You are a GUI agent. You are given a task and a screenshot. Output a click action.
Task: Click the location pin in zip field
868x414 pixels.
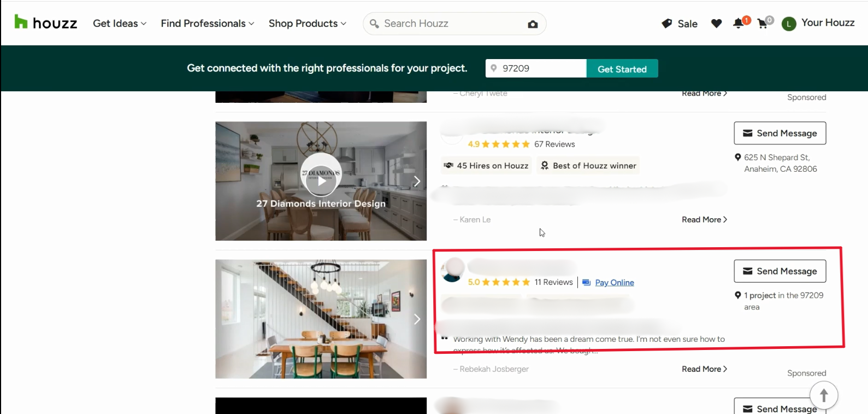[x=494, y=68]
